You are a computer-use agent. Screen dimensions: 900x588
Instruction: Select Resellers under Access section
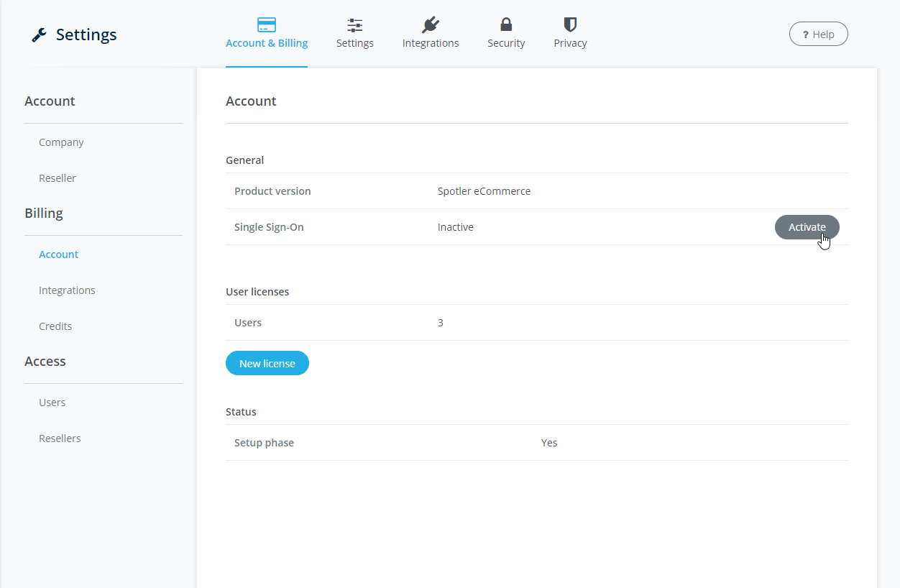click(x=60, y=438)
